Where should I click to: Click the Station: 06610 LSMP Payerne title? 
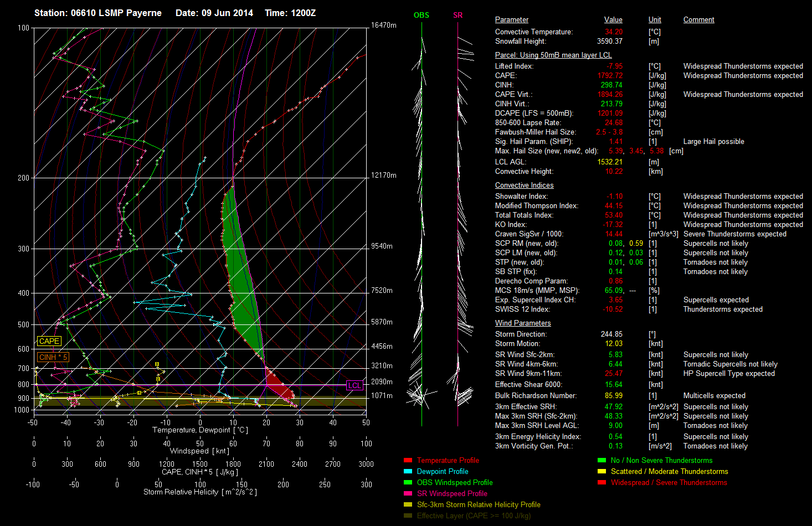(x=98, y=13)
